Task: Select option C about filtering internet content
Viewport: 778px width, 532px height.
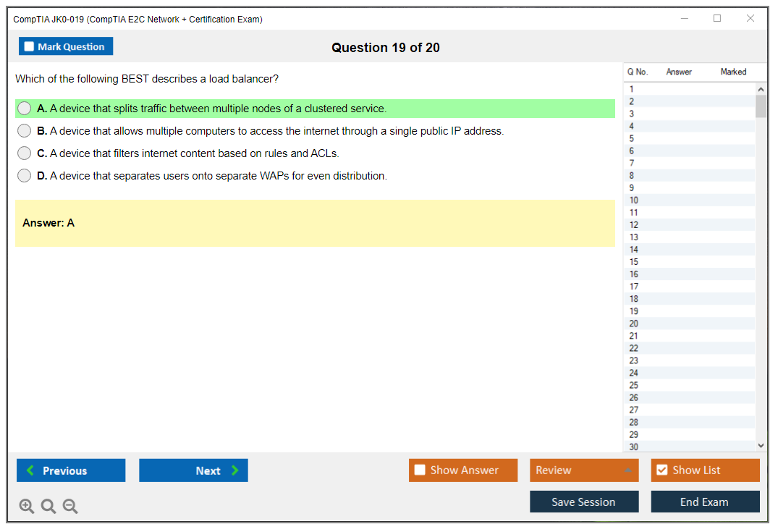Action: pos(25,153)
